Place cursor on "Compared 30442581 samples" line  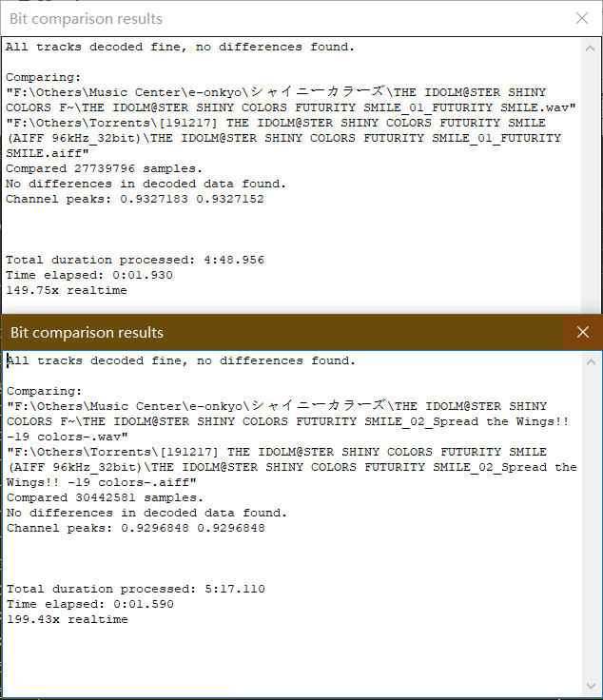coord(105,497)
